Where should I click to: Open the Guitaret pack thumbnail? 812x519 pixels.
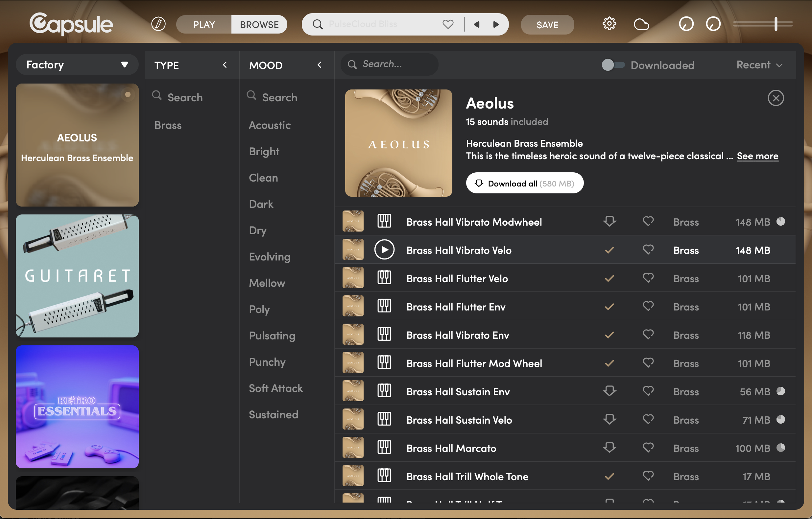(77, 276)
